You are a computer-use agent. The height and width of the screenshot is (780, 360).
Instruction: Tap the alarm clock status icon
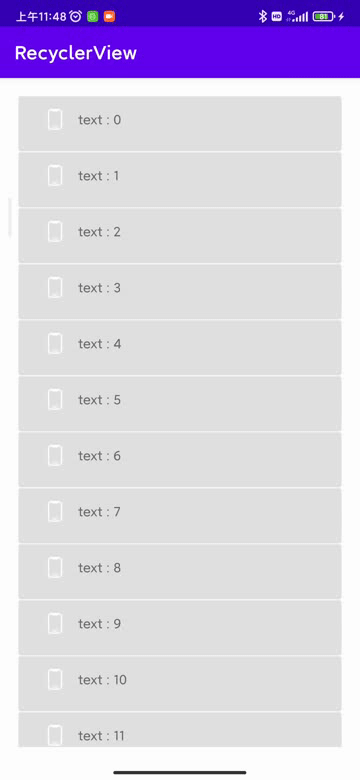point(76,16)
